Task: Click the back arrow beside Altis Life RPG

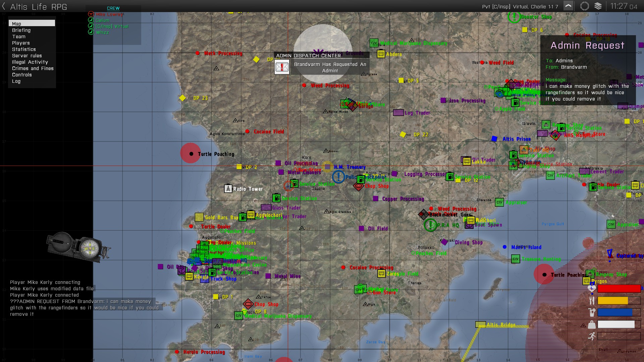Action: (x=4, y=6)
